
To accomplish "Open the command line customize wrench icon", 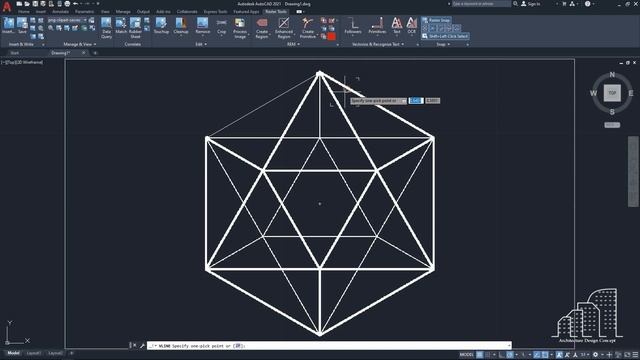I will (x=142, y=346).
